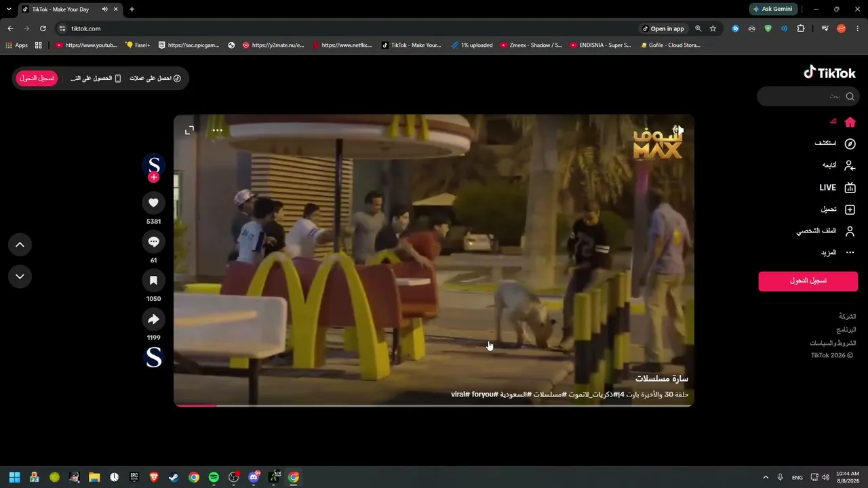
Task: Click Open in app in the address bar
Action: (x=663, y=28)
